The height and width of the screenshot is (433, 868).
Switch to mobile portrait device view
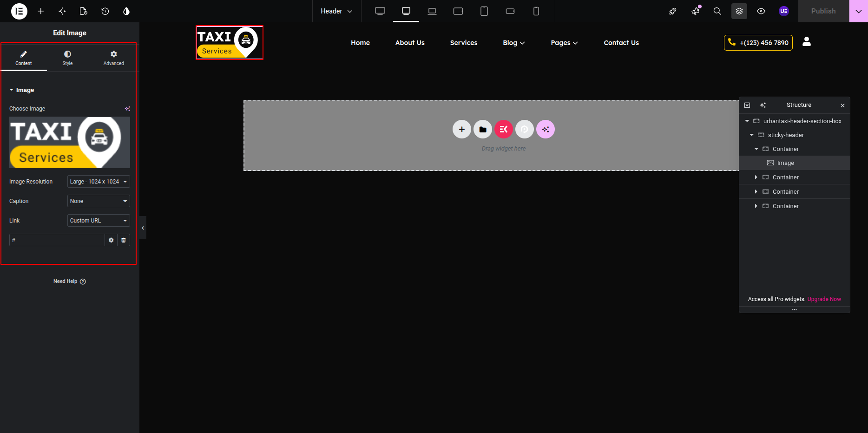(536, 11)
